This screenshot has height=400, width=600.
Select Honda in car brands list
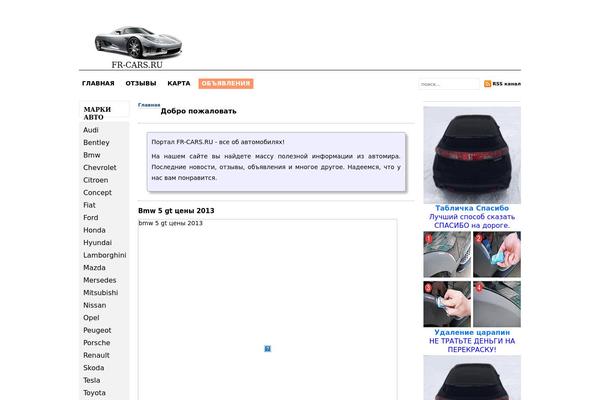tap(94, 230)
